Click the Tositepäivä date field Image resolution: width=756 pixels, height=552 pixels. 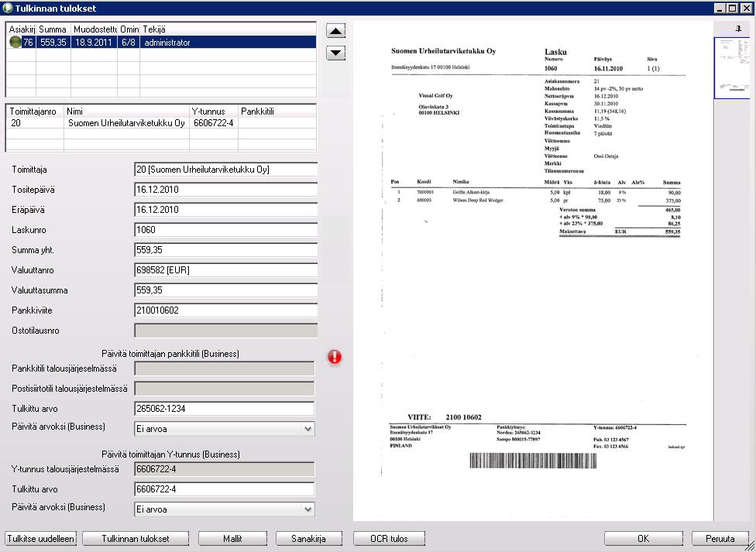(x=225, y=190)
